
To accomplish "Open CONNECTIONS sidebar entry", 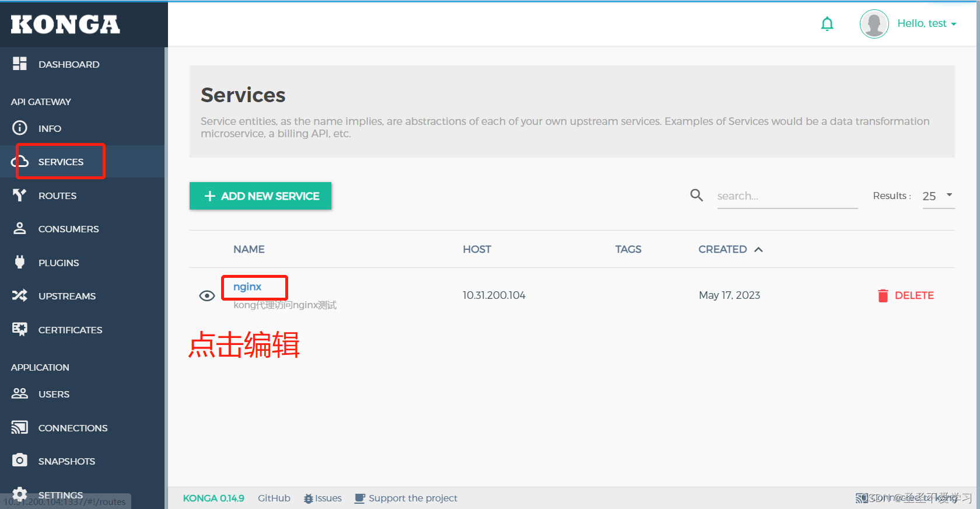I will [73, 428].
